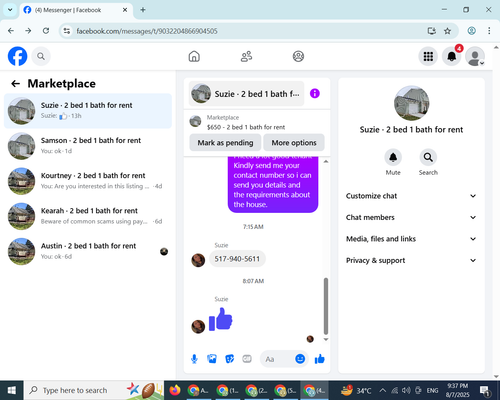Click the ENG language indicator in tray
Screen dimensions: 500x400
click(432, 390)
